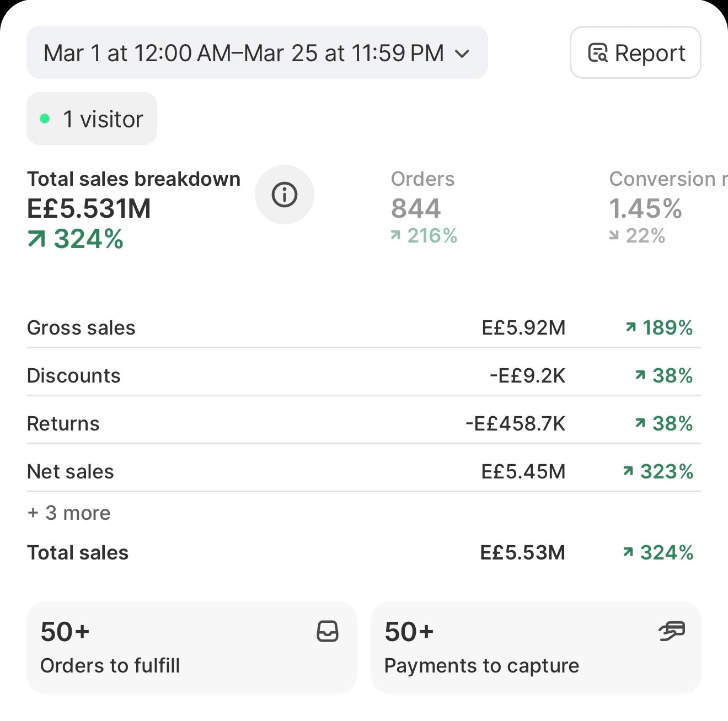Select the Total sales breakdown metric
Viewport: 728px width, 721px height.
pyautogui.click(x=133, y=208)
